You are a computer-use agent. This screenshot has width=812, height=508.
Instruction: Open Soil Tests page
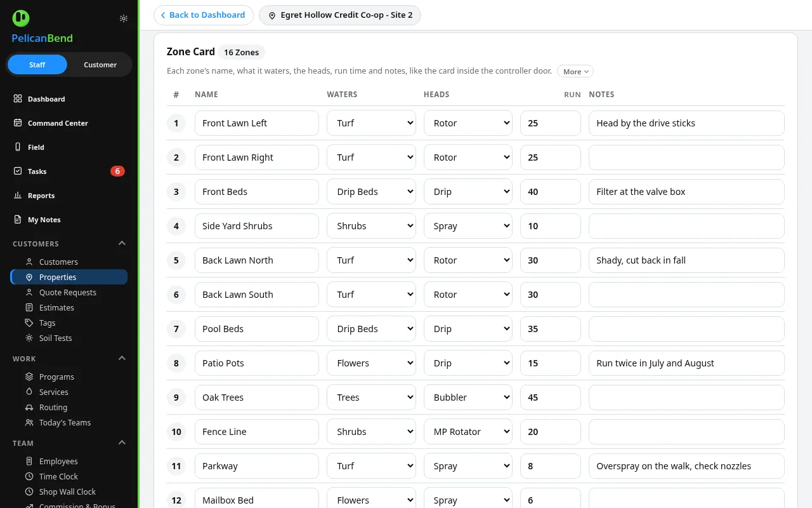pos(69,338)
